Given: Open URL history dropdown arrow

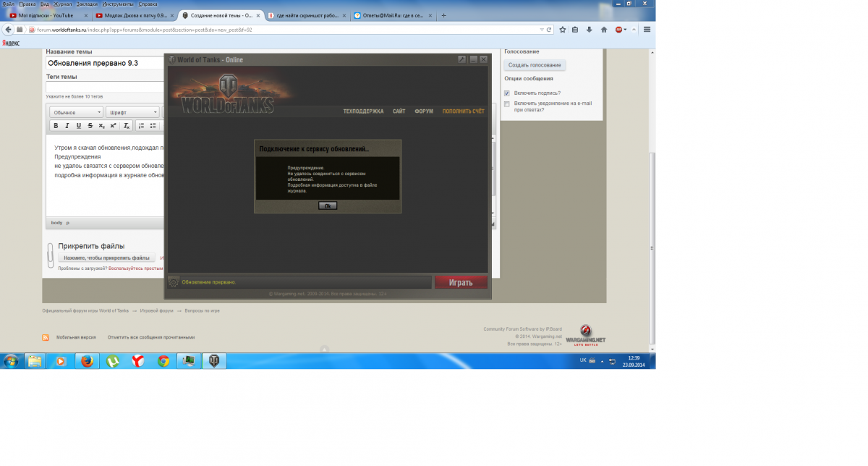Looking at the screenshot, I should tap(542, 30).
